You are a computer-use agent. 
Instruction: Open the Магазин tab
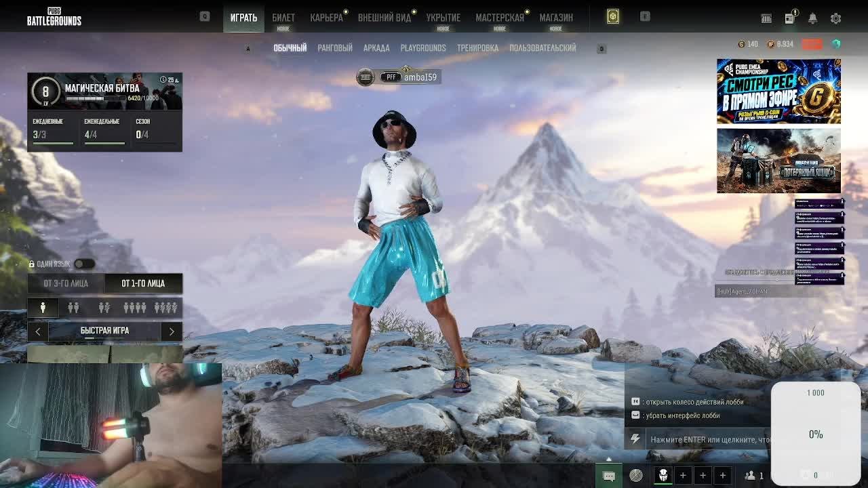tap(556, 18)
